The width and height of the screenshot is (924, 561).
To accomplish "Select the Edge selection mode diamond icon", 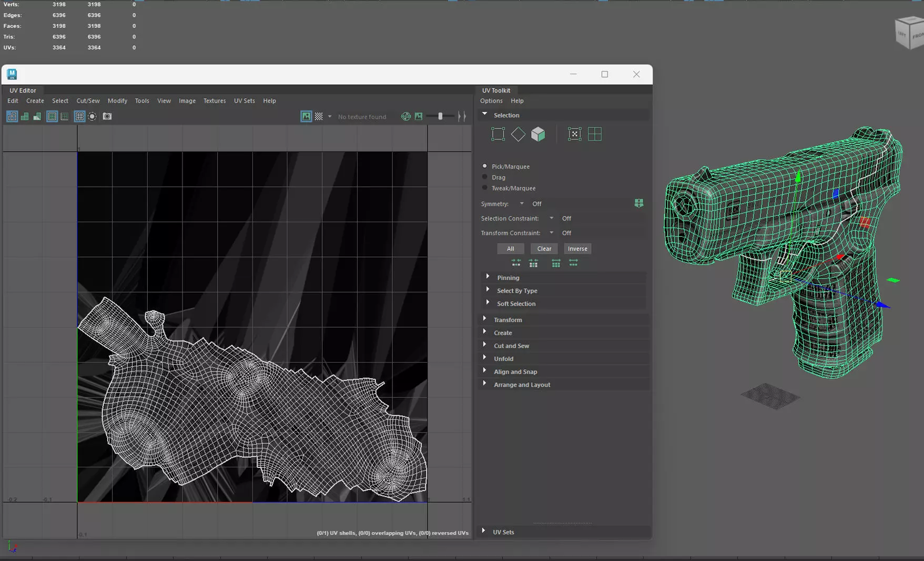I will [x=518, y=134].
